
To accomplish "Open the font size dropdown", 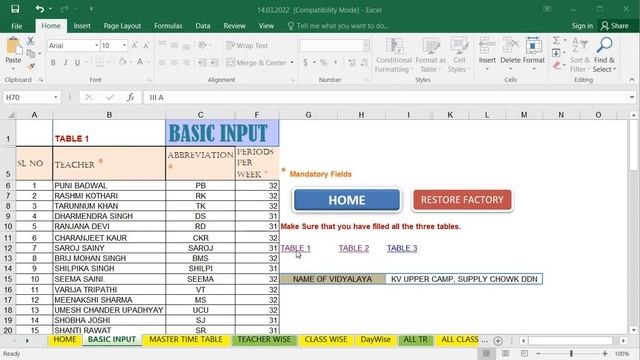I will pos(124,45).
